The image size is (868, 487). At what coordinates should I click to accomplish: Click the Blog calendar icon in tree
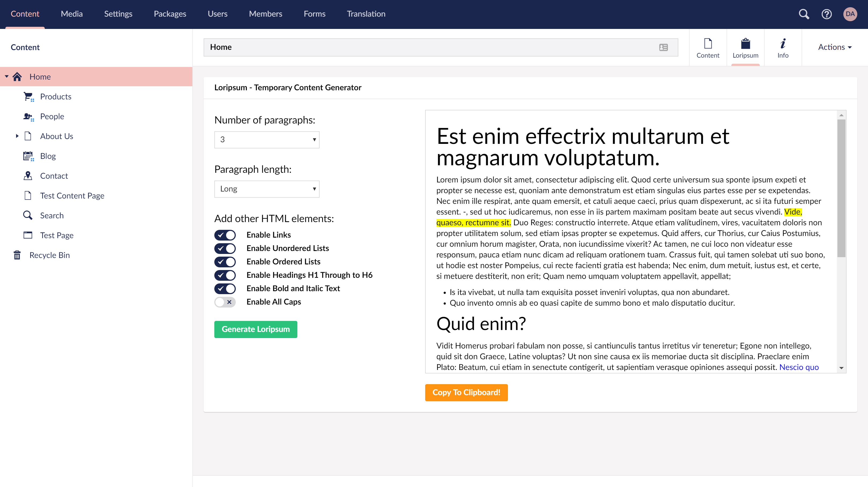[x=28, y=156]
